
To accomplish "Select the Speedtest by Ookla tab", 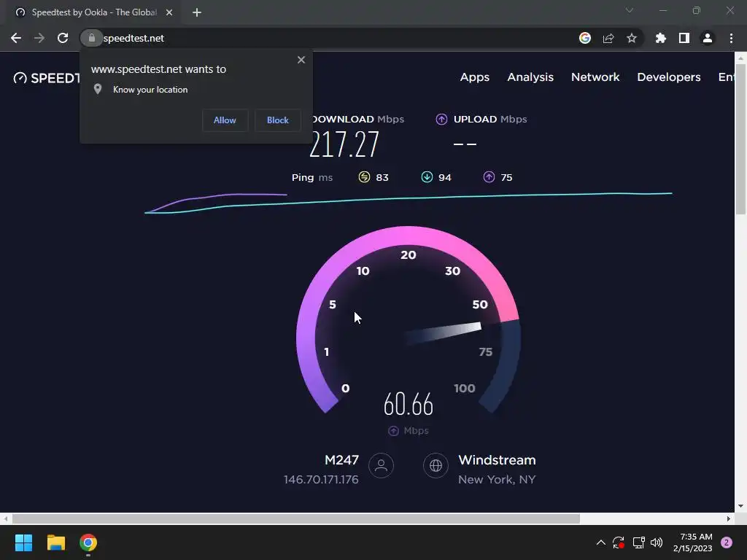I will pyautogui.click(x=93, y=12).
